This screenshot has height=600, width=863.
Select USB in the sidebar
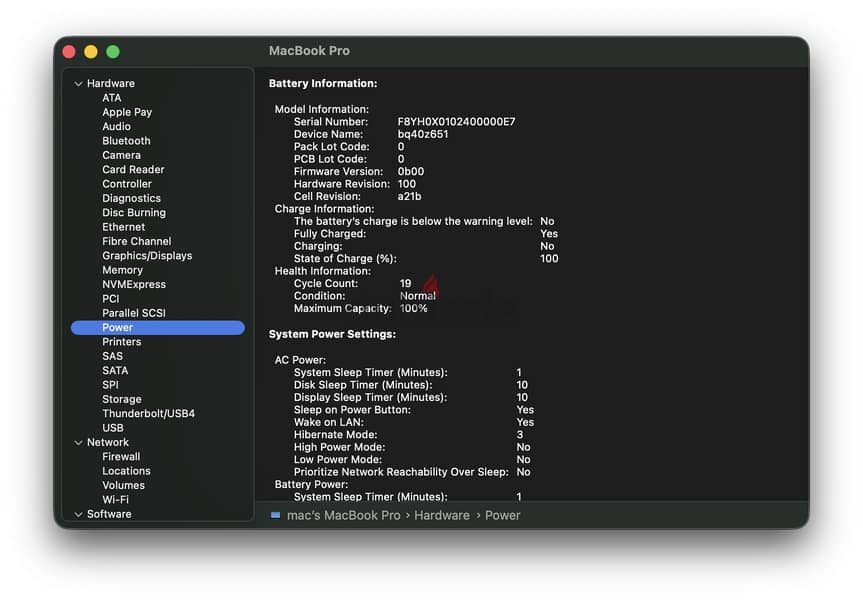click(113, 428)
